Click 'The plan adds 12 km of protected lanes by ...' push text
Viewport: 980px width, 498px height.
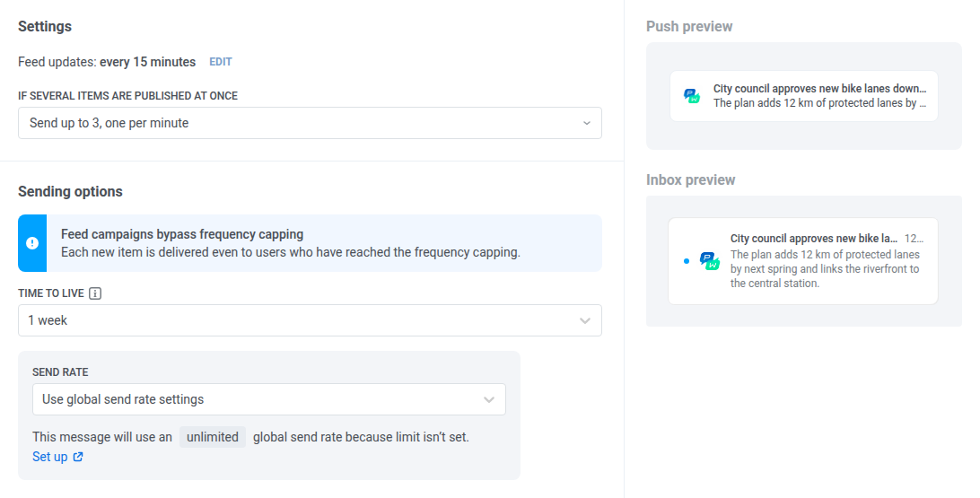820,103
